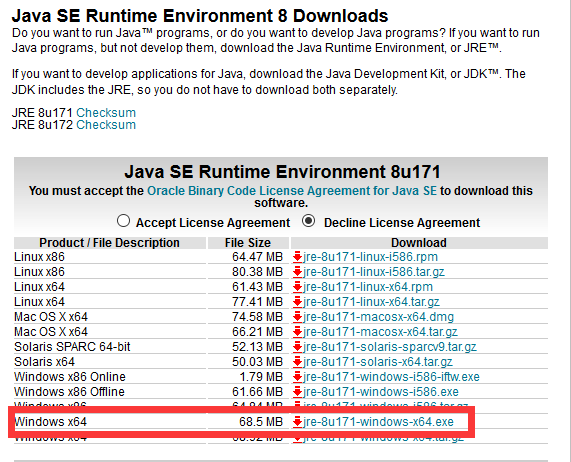Click the 68.5 MB file size cell
Viewport: 571px width, 462px height.
pos(261,422)
